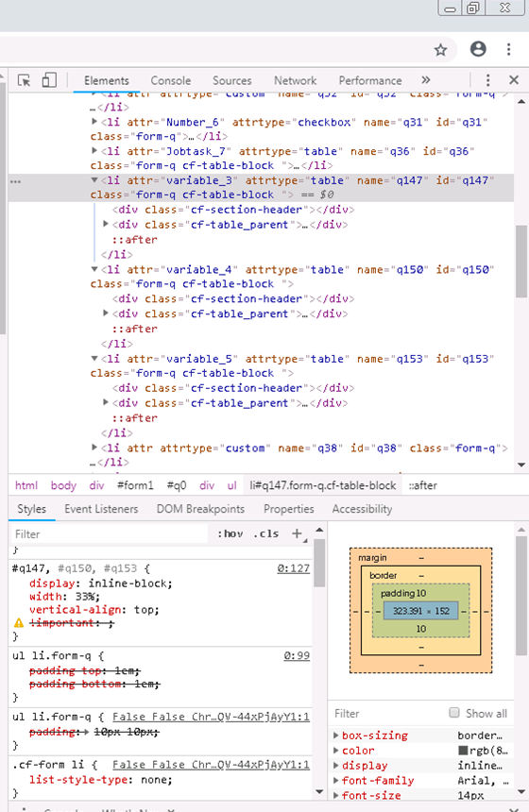Open stylesheet link 0:127
Image resolution: width=529 pixels, height=812 pixels.
click(x=293, y=568)
